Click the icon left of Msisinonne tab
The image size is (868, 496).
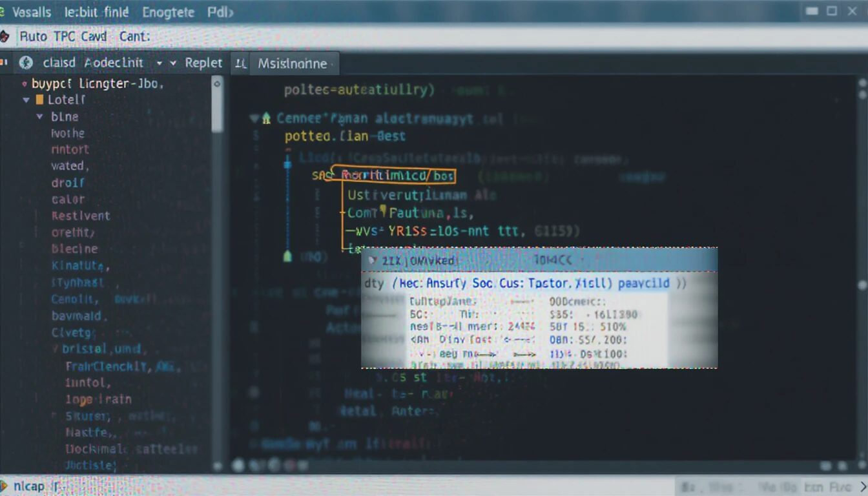tap(240, 63)
